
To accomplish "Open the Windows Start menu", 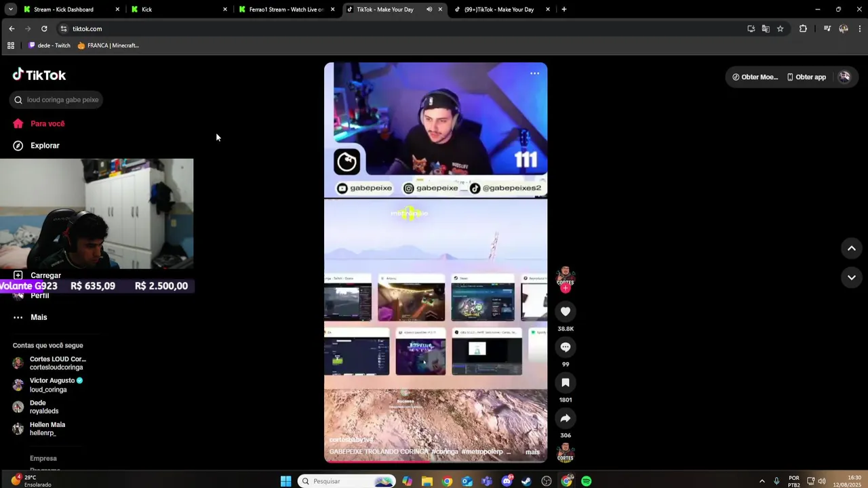I will click(x=285, y=481).
